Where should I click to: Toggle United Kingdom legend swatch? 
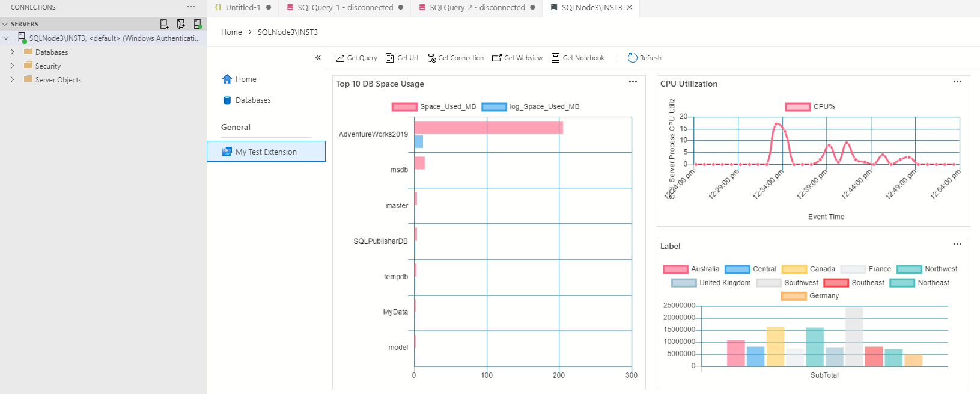pos(684,283)
